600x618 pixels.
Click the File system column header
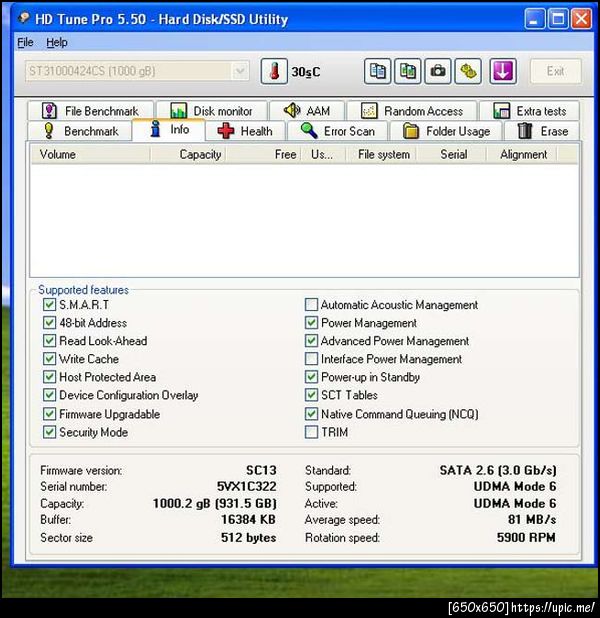tap(382, 154)
